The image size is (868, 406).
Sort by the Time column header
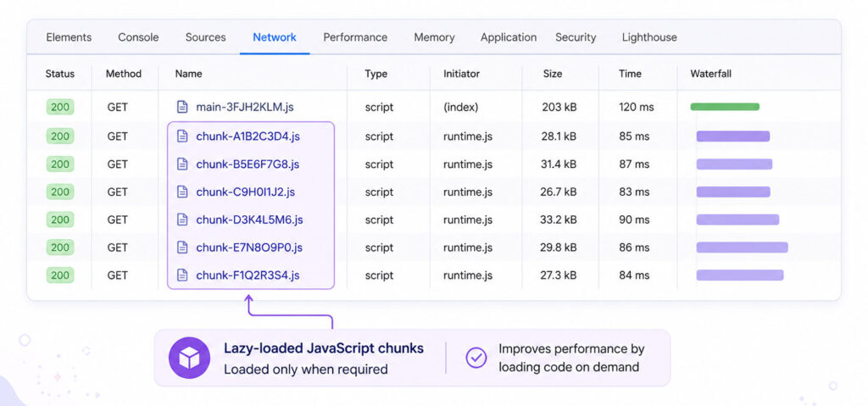point(630,74)
